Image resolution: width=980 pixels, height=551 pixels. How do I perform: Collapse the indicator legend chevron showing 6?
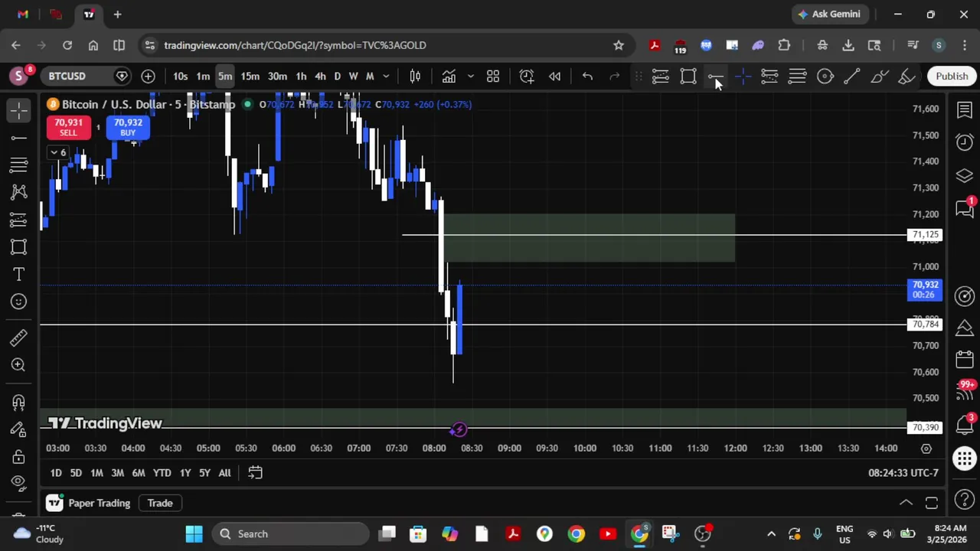pyautogui.click(x=58, y=152)
